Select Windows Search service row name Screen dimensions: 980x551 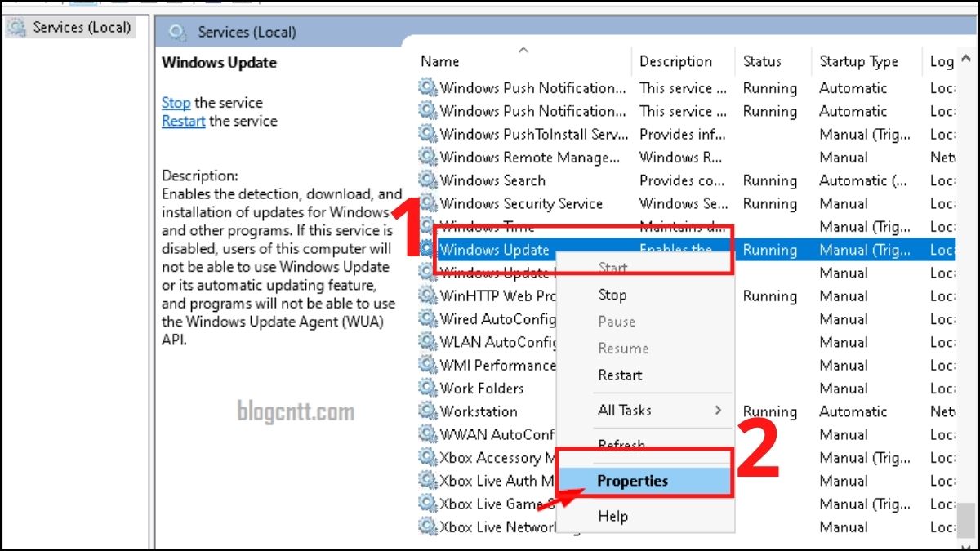[492, 180]
